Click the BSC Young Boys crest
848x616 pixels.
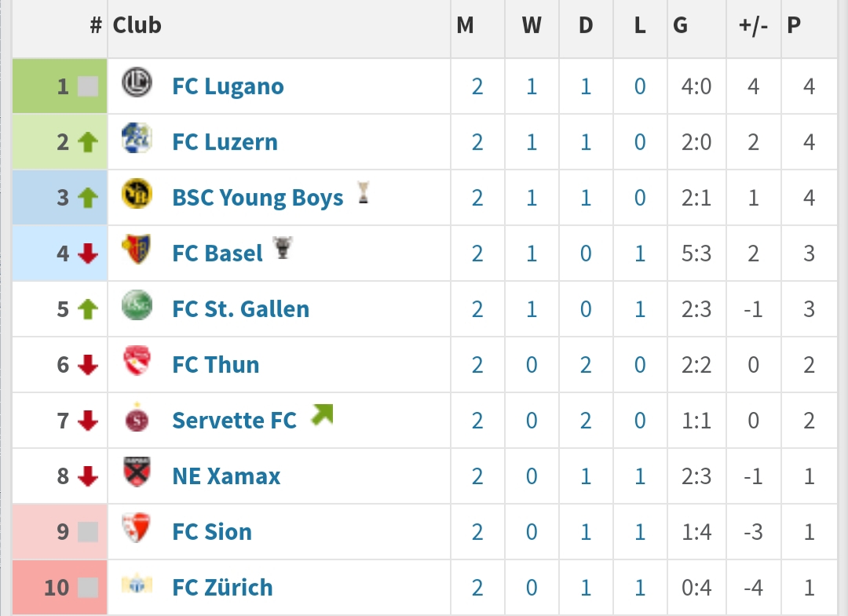(x=137, y=194)
